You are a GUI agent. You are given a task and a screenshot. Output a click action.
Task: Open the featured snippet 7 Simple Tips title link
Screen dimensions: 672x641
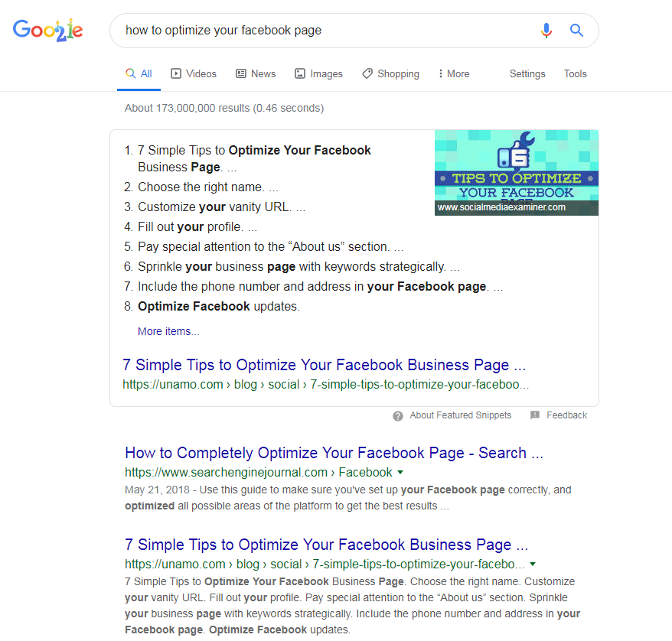[x=324, y=365]
